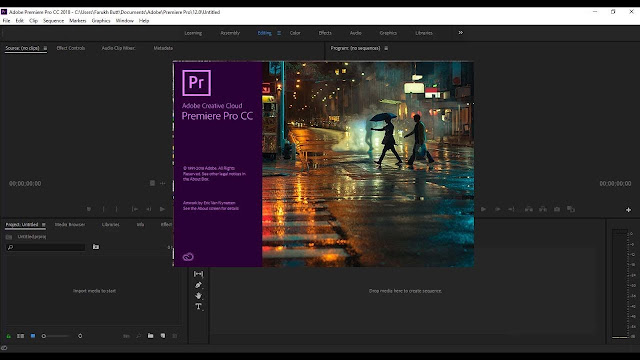Viewport: 640px width, 360px height.
Task: Click the Extract button in Program monitor
Action: [x=543, y=209]
